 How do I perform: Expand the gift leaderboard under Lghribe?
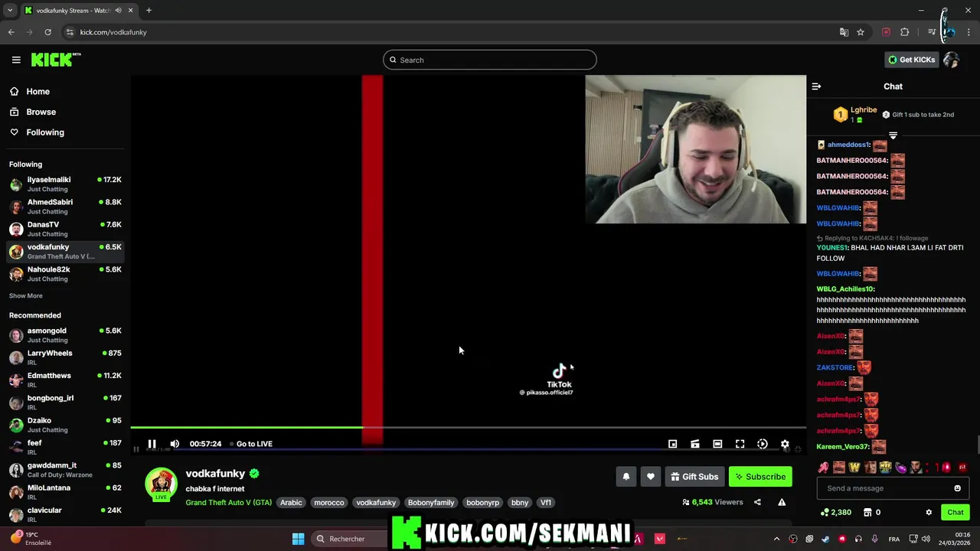tap(893, 135)
